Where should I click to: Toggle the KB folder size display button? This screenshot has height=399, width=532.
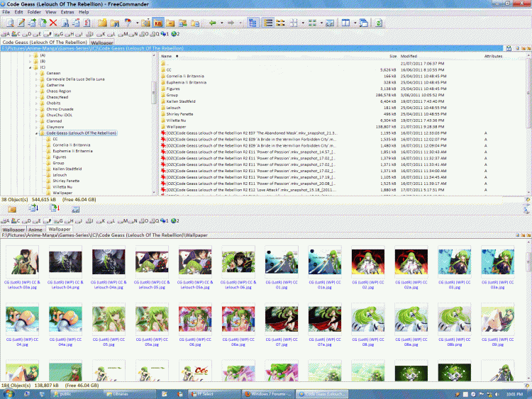click(158, 23)
